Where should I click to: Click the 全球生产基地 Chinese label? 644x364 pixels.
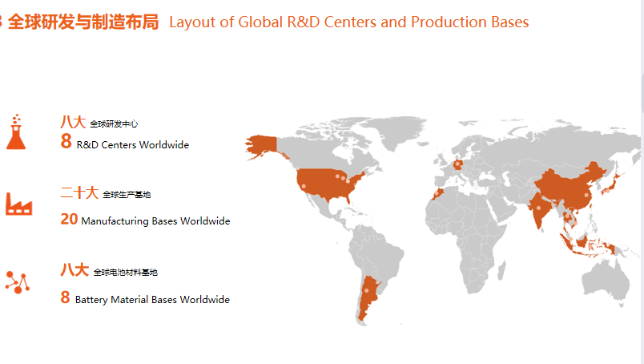[x=127, y=195]
